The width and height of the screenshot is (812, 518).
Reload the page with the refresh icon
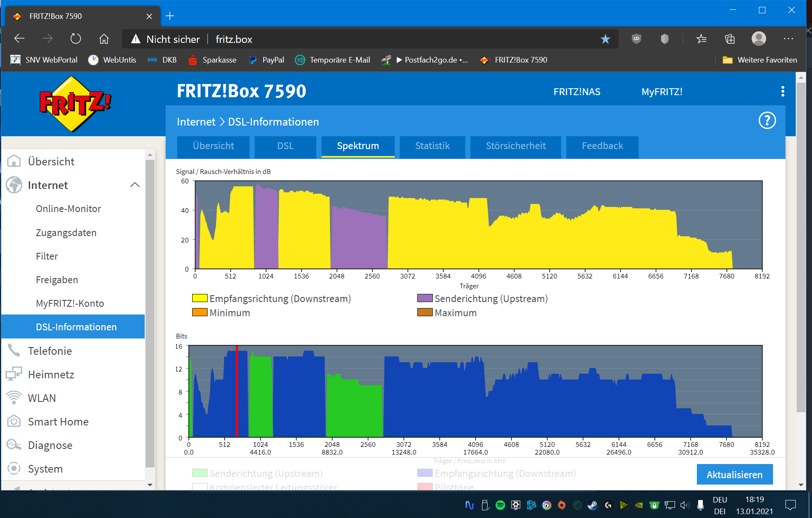pyautogui.click(x=76, y=39)
